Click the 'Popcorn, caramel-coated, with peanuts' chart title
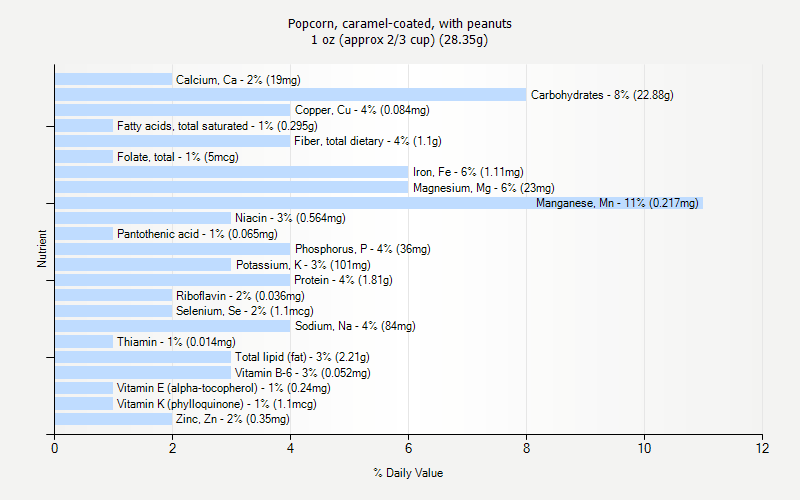Image resolution: width=800 pixels, height=500 pixels. point(399,23)
